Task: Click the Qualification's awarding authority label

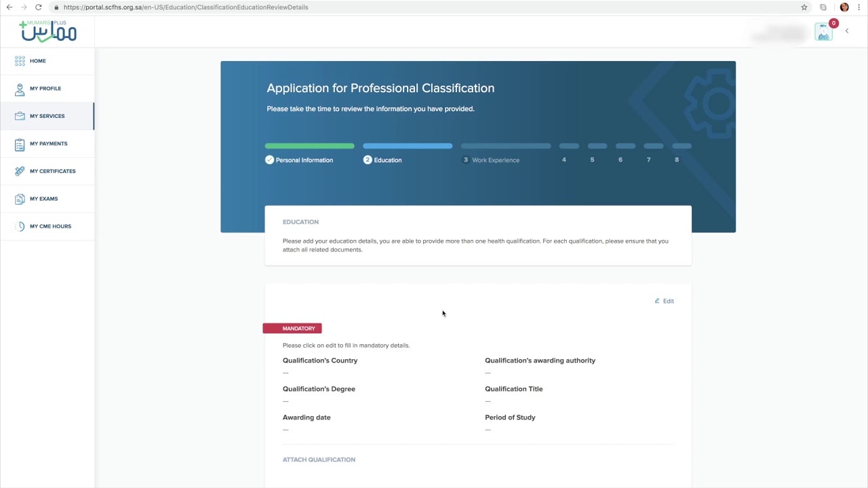Action: click(x=540, y=361)
